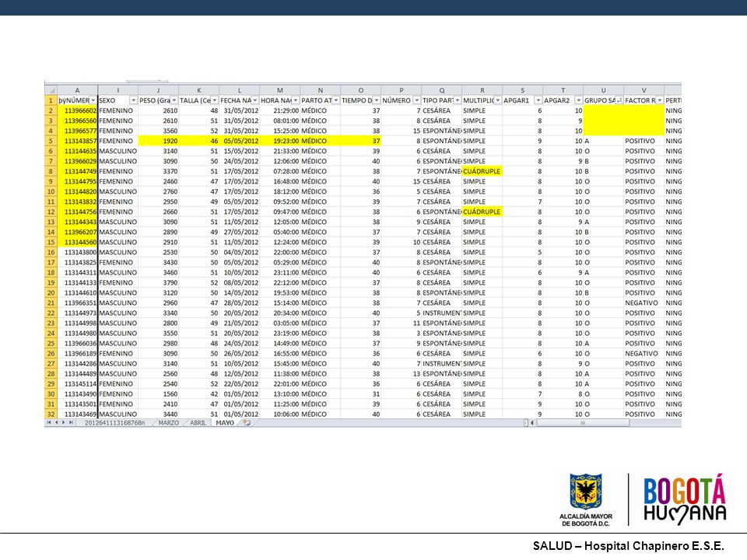This screenshot has width=747, height=560.
Task: Select row 12 header
Action: tap(51, 212)
